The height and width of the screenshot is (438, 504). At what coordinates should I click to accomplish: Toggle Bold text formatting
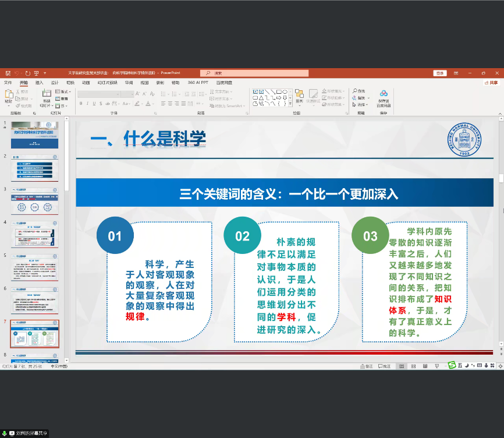[80, 104]
